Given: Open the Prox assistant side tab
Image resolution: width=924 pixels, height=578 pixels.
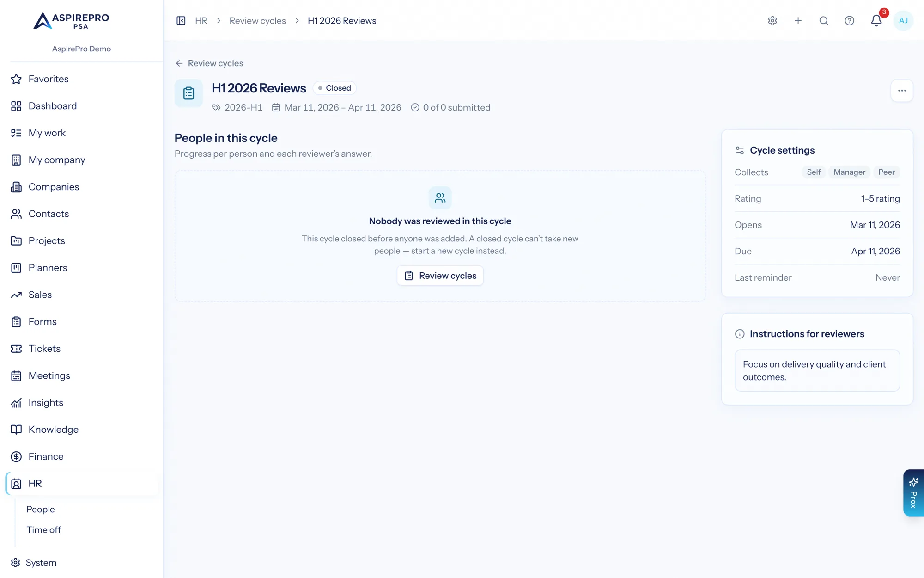Looking at the screenshot, I should [x=913, y=493].
